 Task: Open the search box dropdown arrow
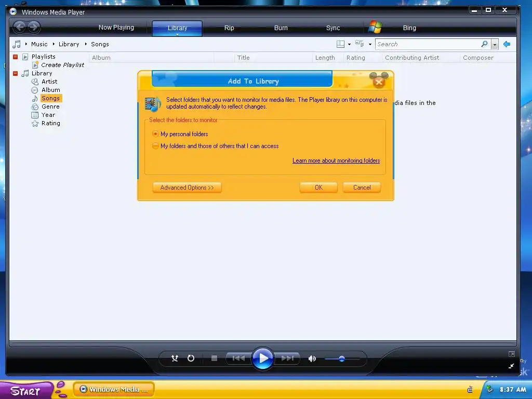click(x=495, y=45)
